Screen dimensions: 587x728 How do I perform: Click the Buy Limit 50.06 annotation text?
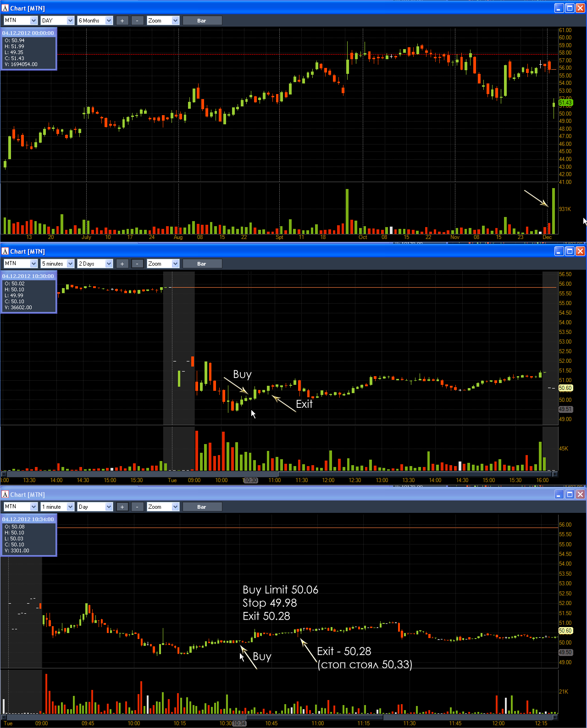tap(280, 589)
